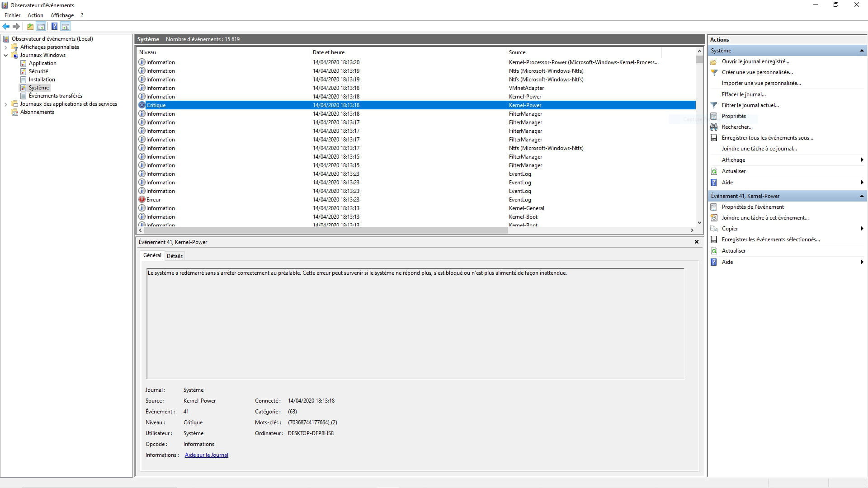The width and height of the screenshot is (868, 488).
Task: Click the Propriétés de l'événement icon
Action: click(714, 207)
